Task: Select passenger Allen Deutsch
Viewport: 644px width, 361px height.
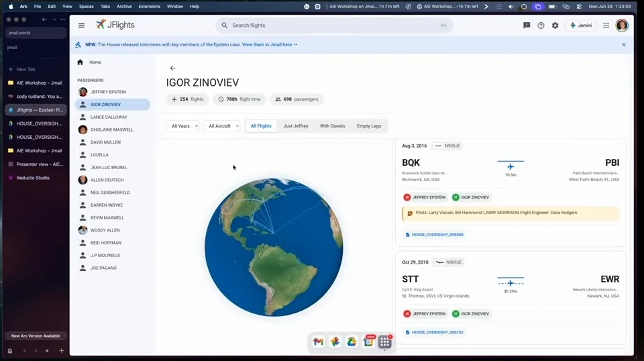Action: (113, 180)
